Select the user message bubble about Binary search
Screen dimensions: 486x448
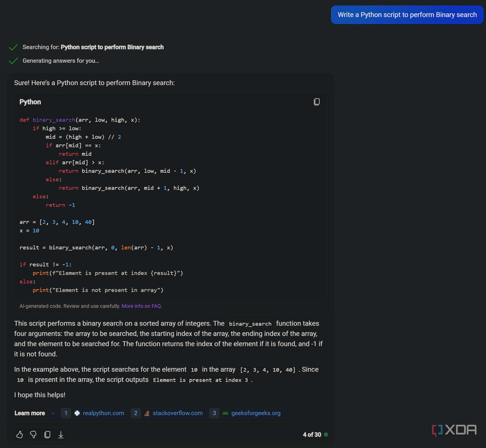[x=407, y=15]
